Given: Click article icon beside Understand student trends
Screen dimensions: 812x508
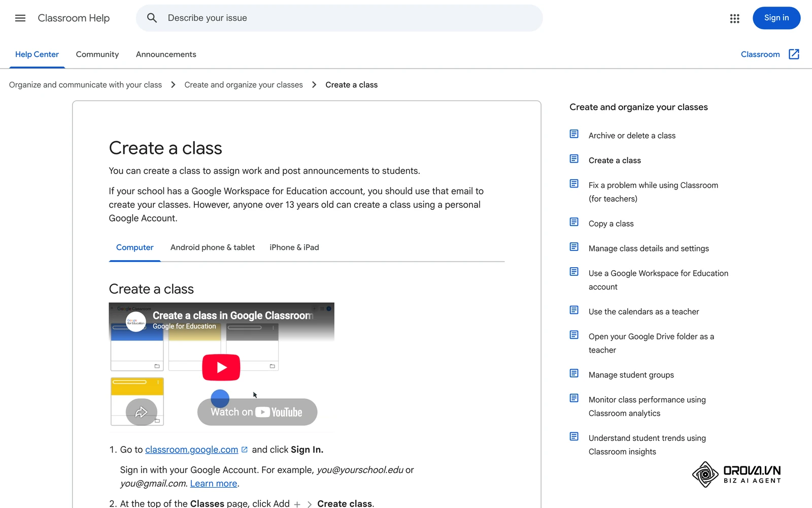Looking at the screenshot, I should click(x=574, y=436).
